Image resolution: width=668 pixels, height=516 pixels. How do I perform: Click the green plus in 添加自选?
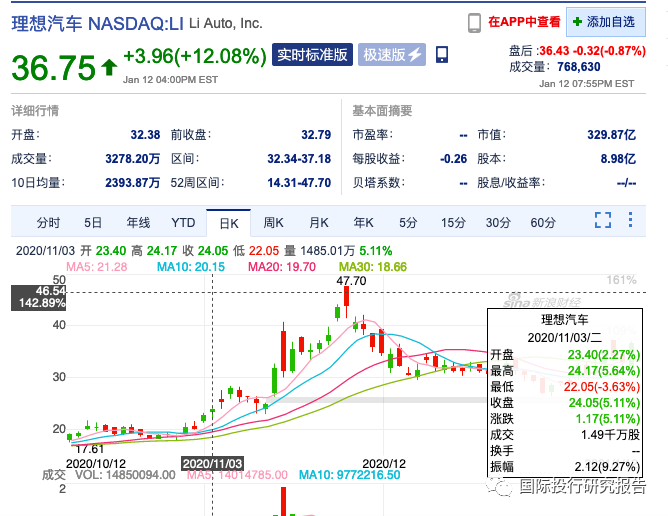click(x=577, y=22)
